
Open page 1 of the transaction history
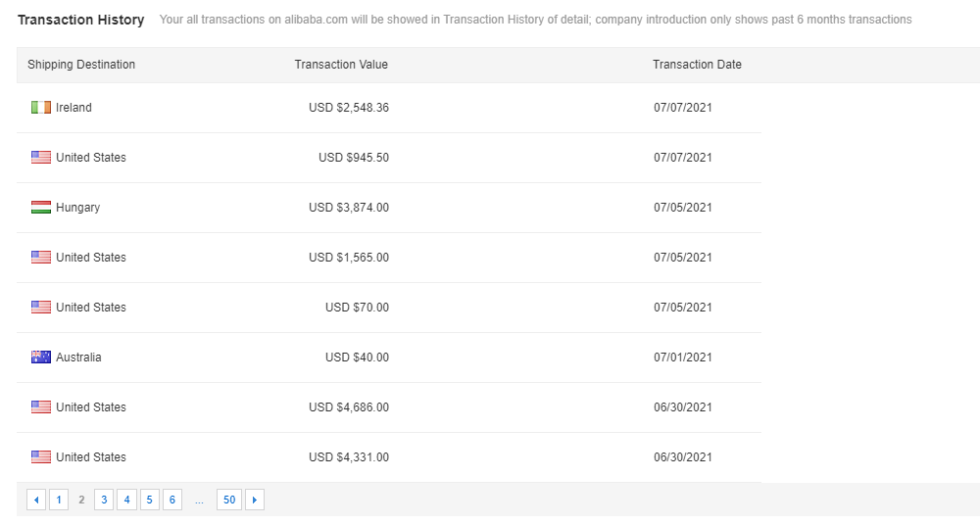pyautogui.click(x=59, y=501)
